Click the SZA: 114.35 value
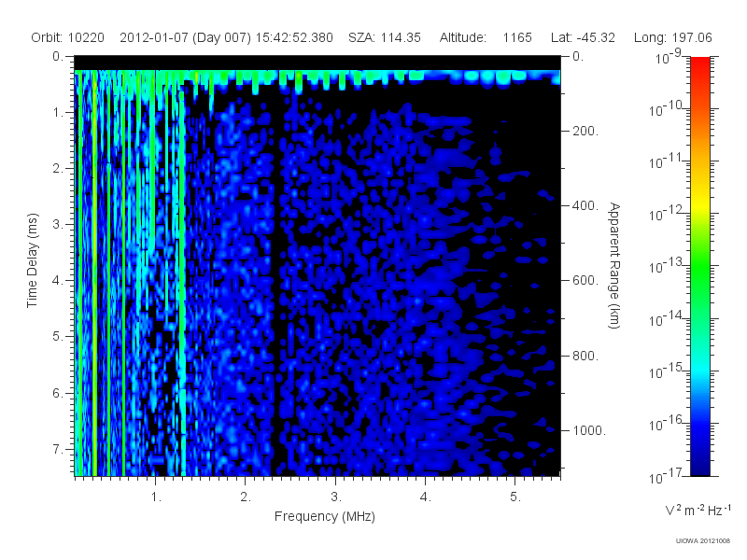 coord(385,37)
